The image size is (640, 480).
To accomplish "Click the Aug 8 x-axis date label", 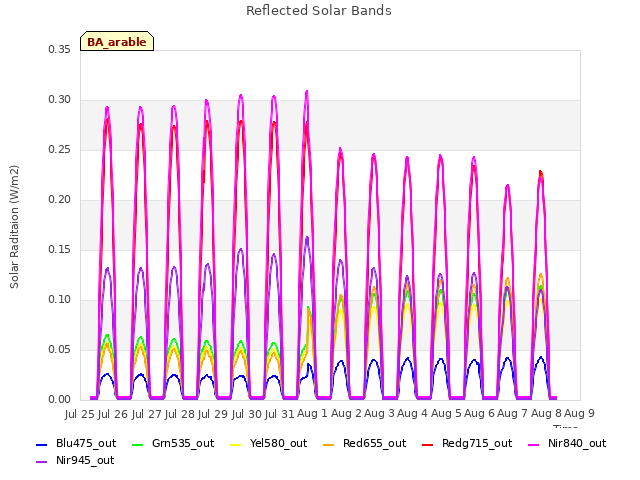I will click(x=546, y=413).
